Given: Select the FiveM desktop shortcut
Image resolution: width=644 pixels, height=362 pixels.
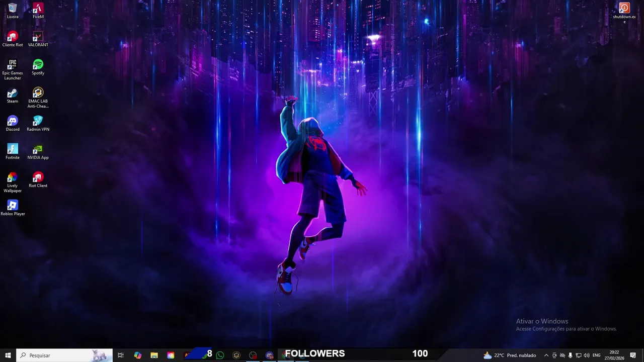Looking at the screenshot, I should click(x=38, y=11).
